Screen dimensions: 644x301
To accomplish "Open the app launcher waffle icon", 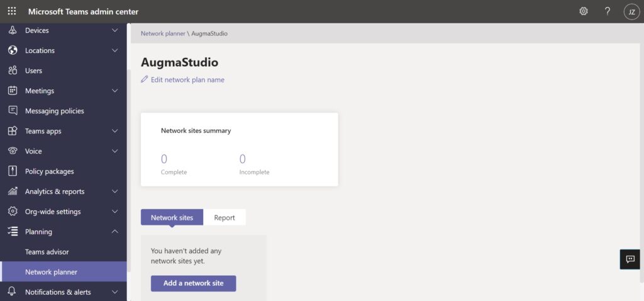I will click(12, 11).
